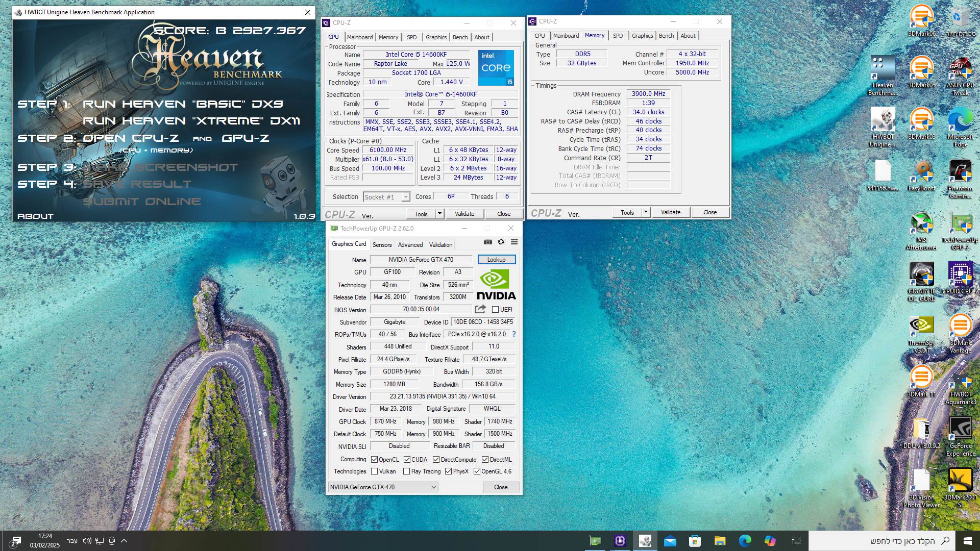Switch to the Bench tab in CPU-Z CPU window
980x551 pixels.
pos(460,37)
